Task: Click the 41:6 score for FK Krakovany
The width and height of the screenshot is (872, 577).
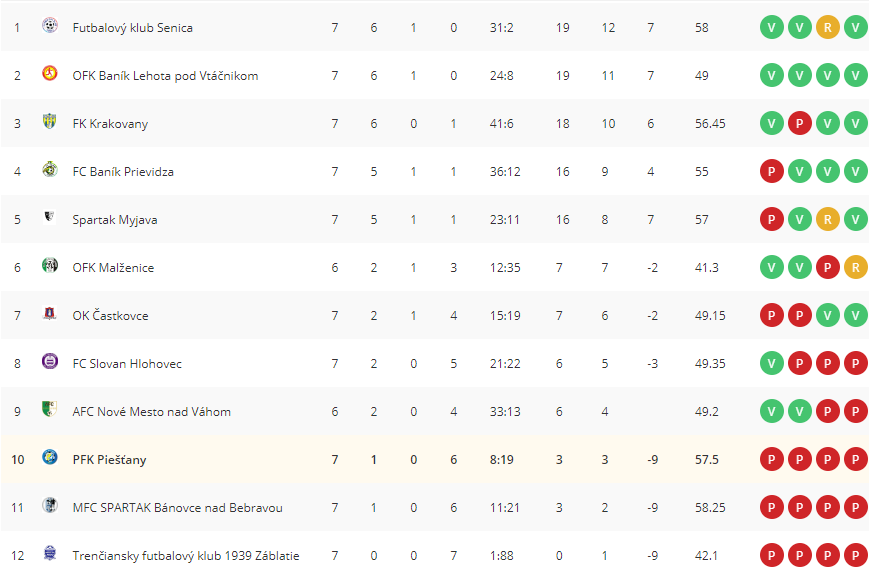Action: click(502, 124)
